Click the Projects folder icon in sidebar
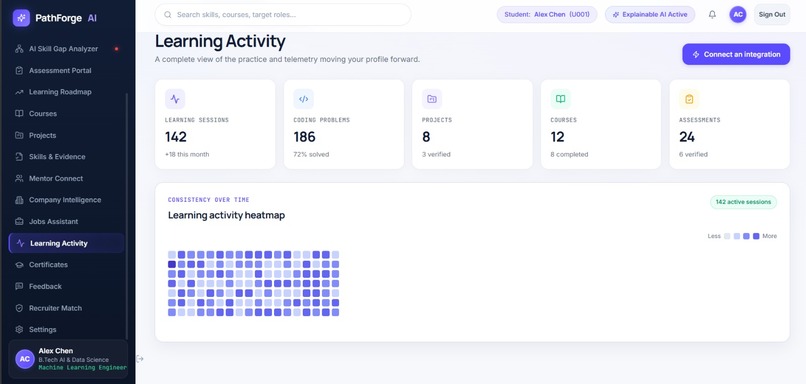The width and height of the screenshot is (806, 384). click(19, 135)
